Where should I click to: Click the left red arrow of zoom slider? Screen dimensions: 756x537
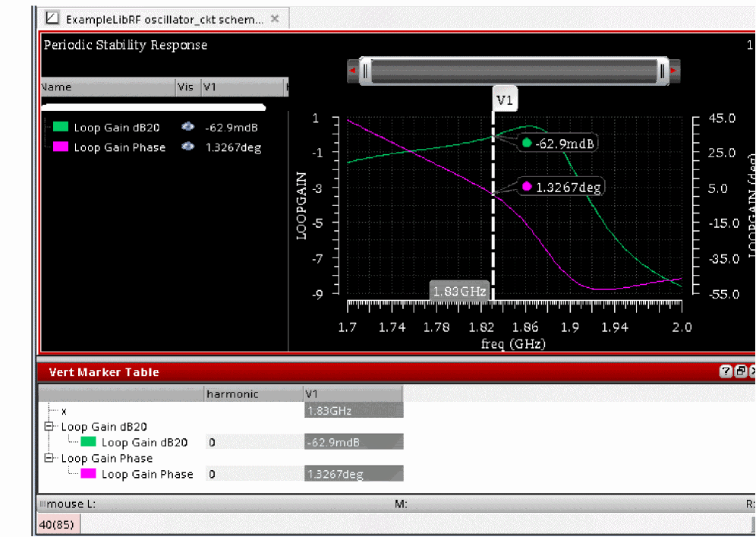tap(352, 71)
